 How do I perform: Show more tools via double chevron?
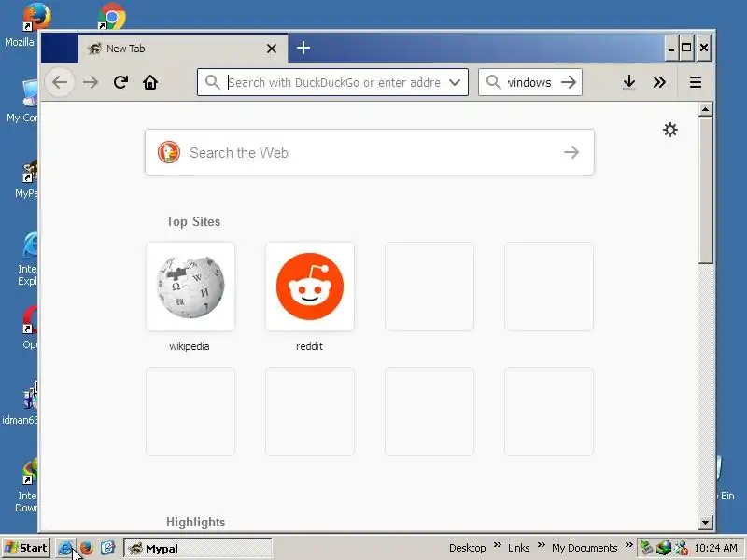pos(659,82)
